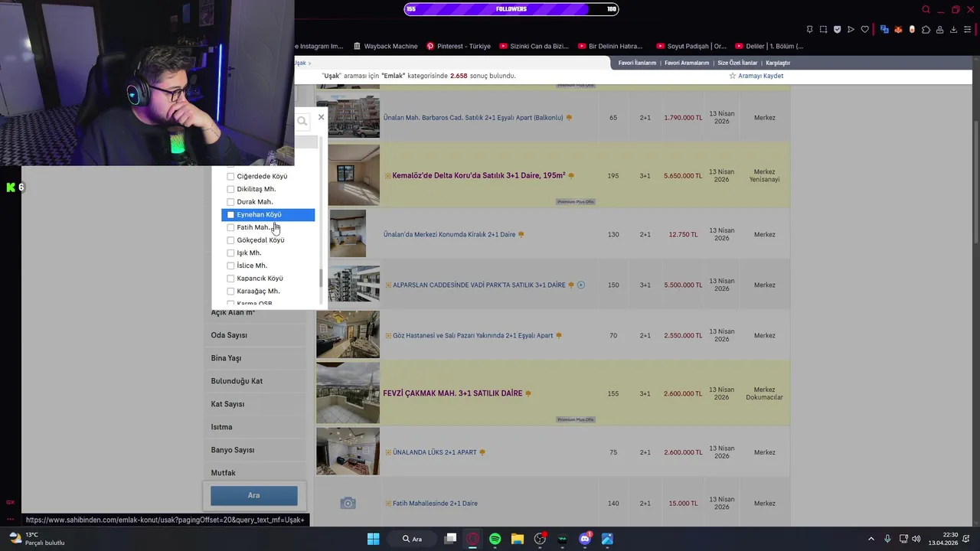Screen dimensions: 980x551
Task: Open ÜNALANDA LÜKS 2+1 APART listing
Action: coord(435,452)
